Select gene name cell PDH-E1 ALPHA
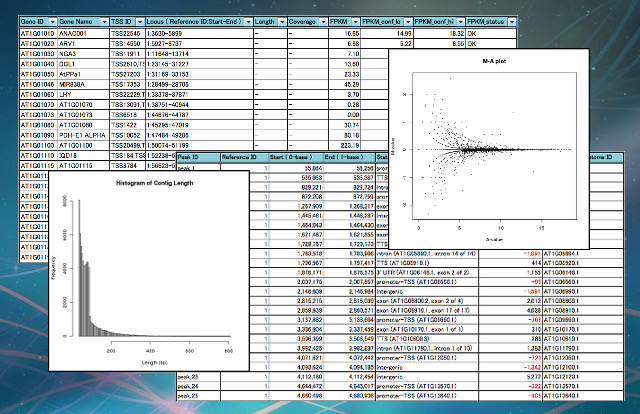 click(x=83, y=135)
